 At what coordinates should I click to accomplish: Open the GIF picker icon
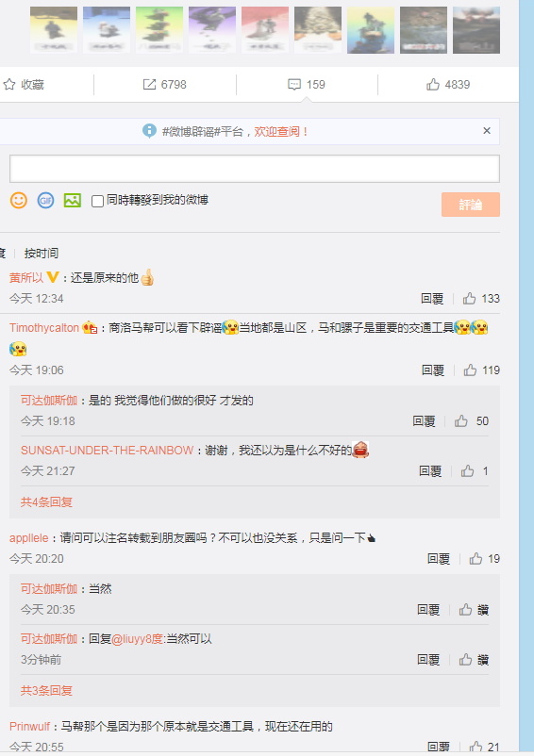point(46,200)
